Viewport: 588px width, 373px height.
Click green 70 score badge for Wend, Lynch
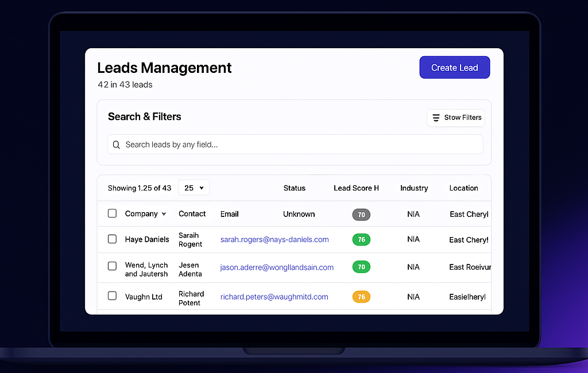click(x=361, y=267)
